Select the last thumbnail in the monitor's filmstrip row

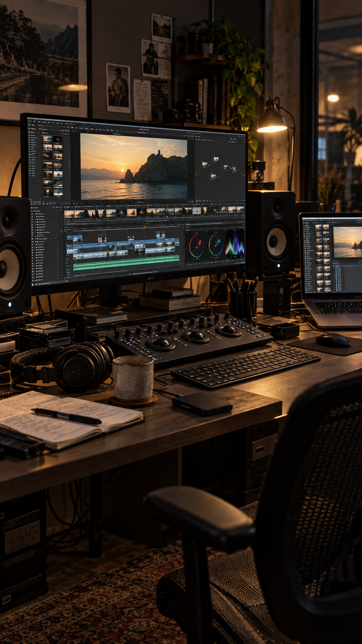click(240, 210)
